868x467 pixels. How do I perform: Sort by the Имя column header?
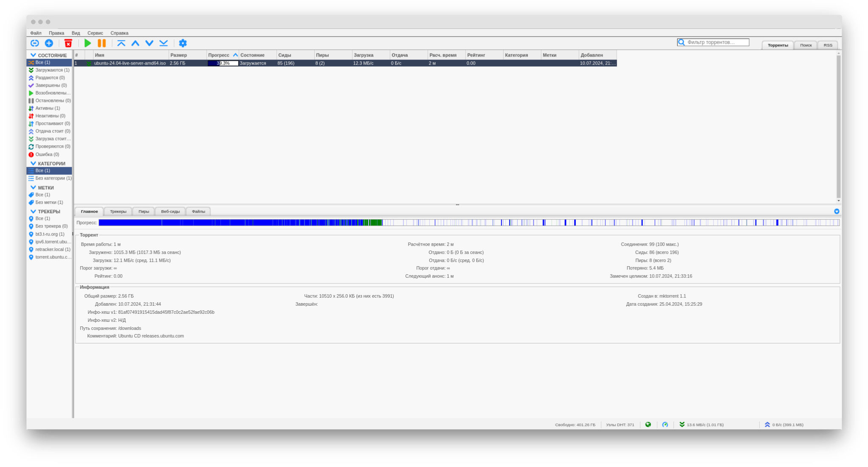[131, 55]
